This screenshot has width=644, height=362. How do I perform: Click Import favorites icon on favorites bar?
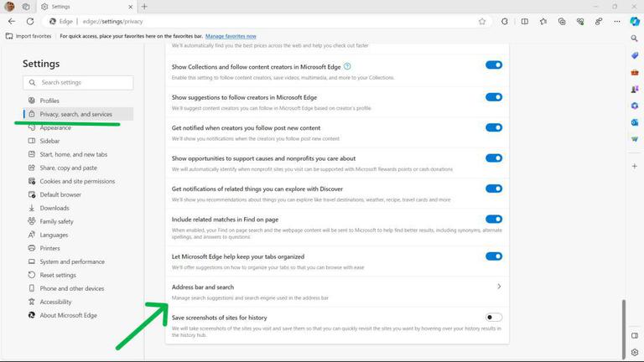[9, 36]
